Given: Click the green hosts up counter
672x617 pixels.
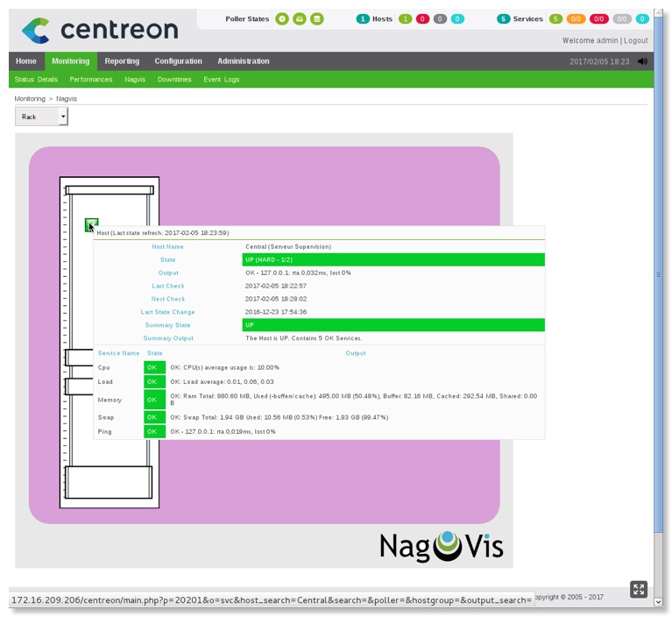Looking at the screenshot, I should 405,19.
